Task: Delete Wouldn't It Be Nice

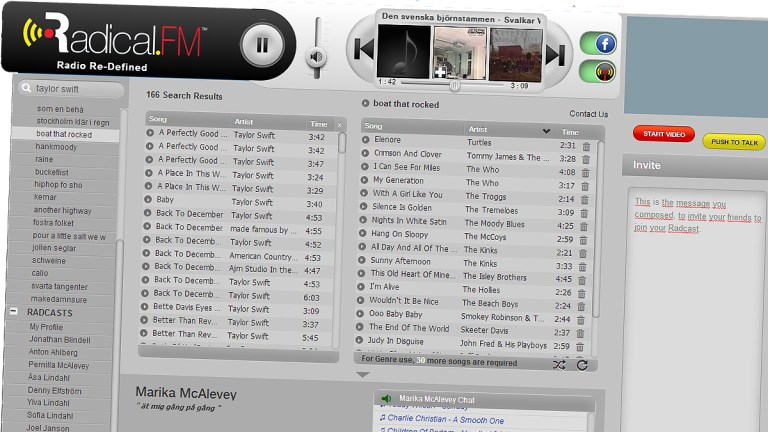Action: coord(581,307)
